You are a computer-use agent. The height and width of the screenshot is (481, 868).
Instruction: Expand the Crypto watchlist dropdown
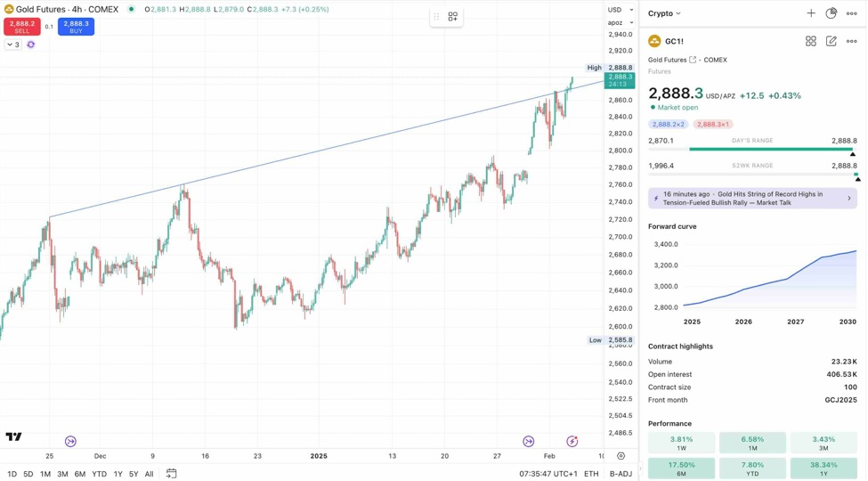[x=664, y=13]
